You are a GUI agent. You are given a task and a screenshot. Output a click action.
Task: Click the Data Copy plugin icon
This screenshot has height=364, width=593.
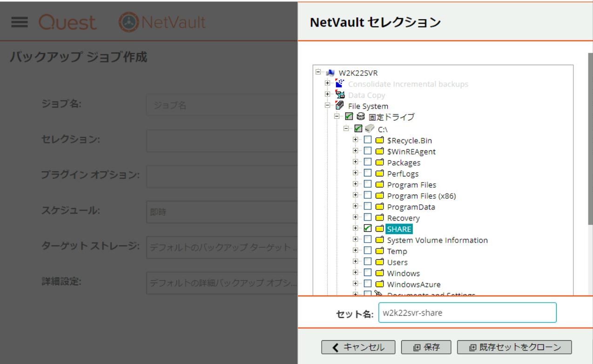coord(340,95)
